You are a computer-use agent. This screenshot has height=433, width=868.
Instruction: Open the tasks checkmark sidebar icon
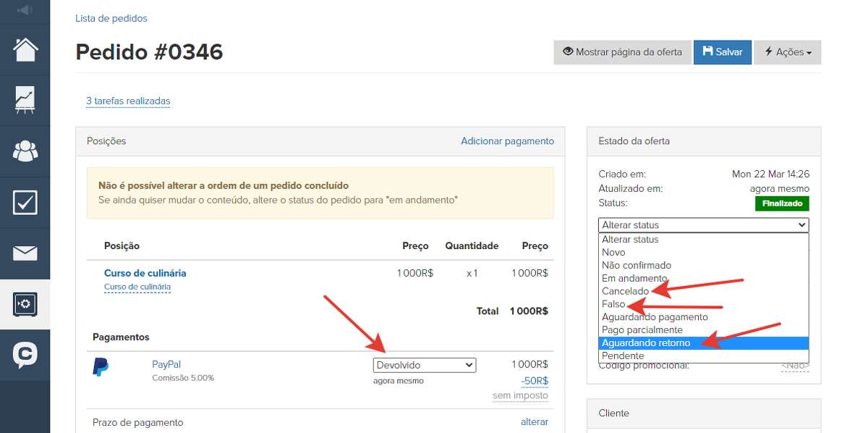(x=25, y=202)
